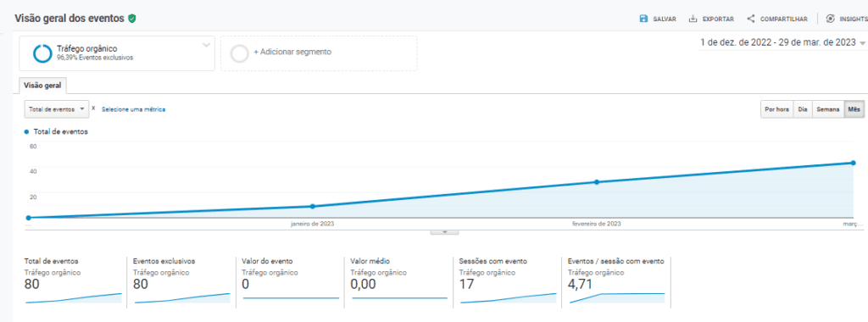Click the date range 1 de dez. de 2022
This screenshot has height=322, width=868.
[x=778, y=42]
